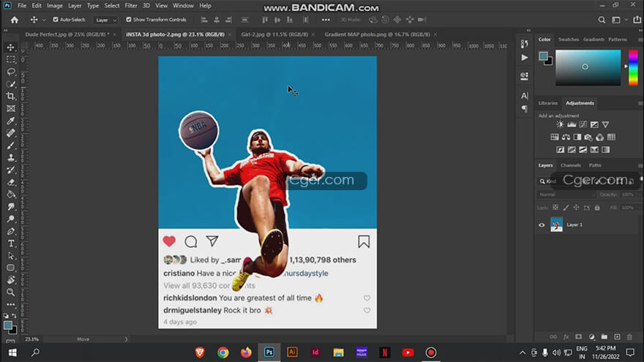The height and width of the screenshot is (362, 644).
Task: Add a Curves adjustment
Action: tap(583, 124)
